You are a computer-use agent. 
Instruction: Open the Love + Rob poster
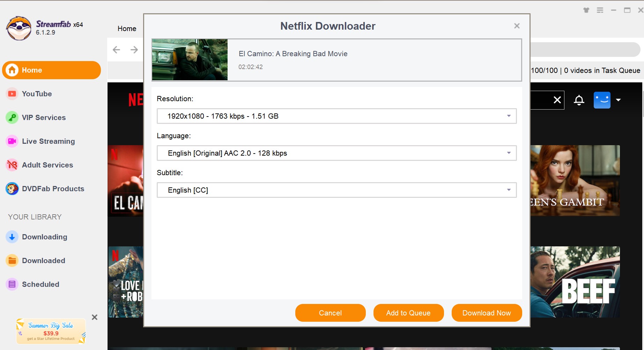(126, 282)
